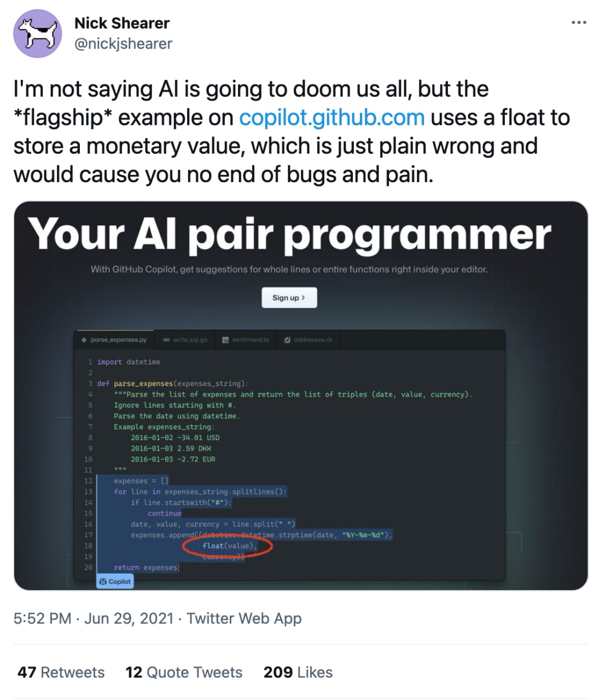Screen dimensions: 605x700
Task: Click the Copilot badge icon under the code
Action: [103, 582]
